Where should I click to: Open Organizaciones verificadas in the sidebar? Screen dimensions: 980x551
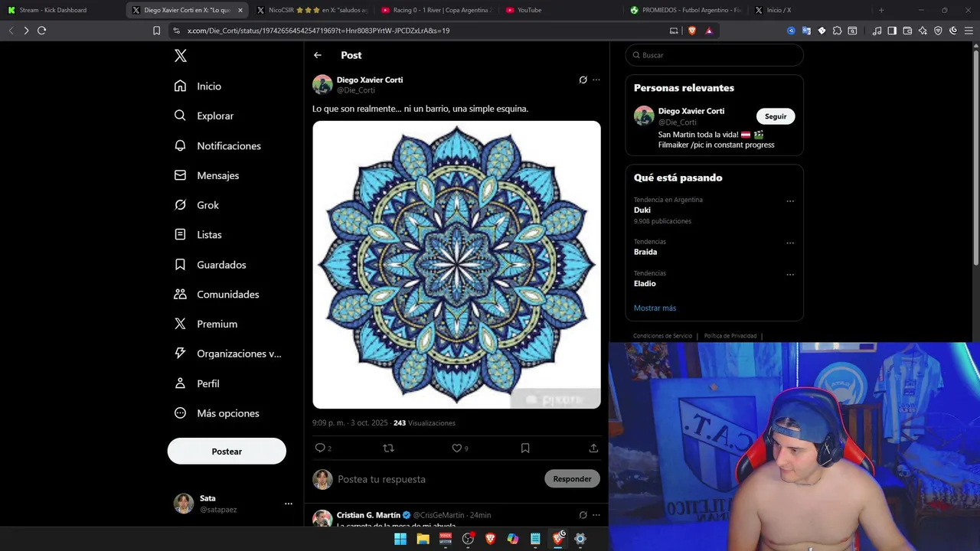[227, 354]
